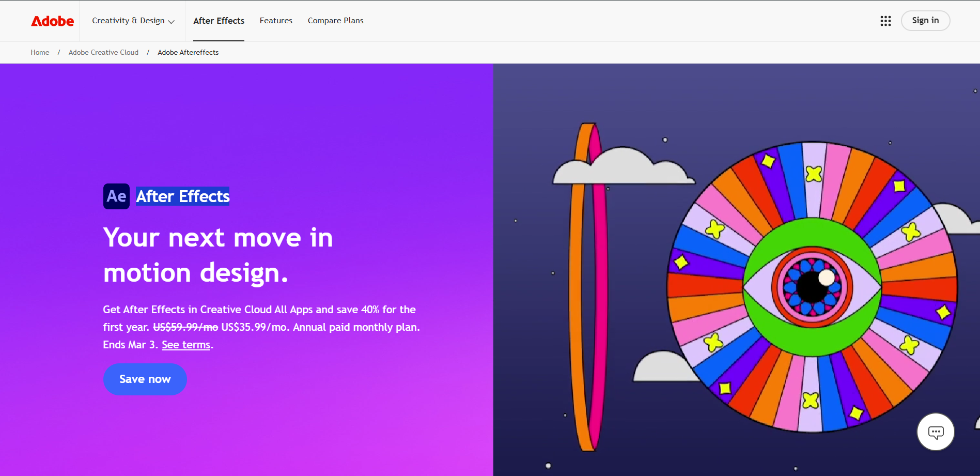Select the After Effects navigation tab

tap(219, 21)
